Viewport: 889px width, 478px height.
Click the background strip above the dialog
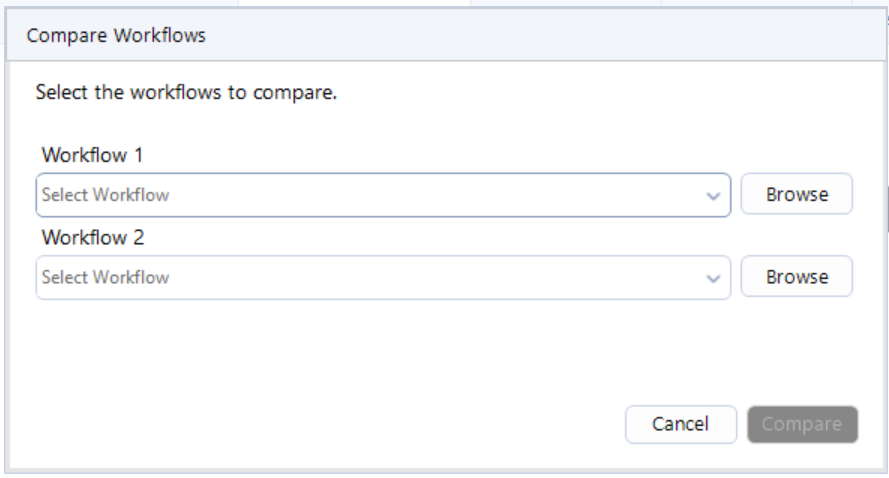click(x=350, y=3)
